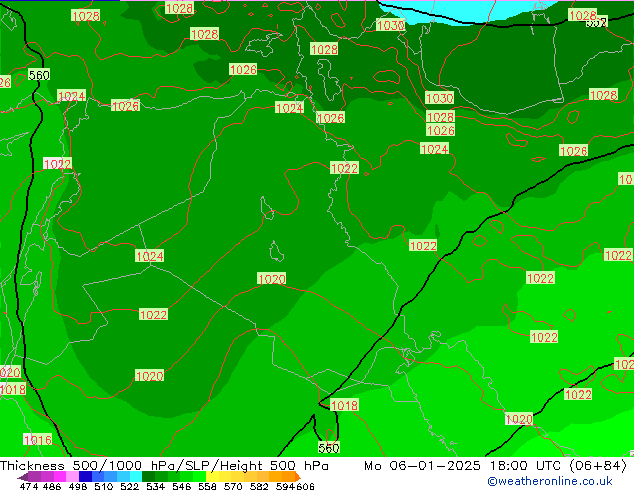
Task: Click the legend value 498
Action: point(78,486)
